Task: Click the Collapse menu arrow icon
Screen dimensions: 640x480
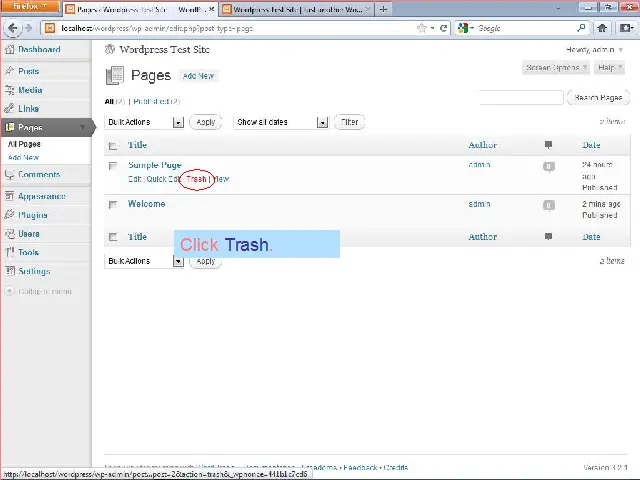Action: click(x=9, y=291)
